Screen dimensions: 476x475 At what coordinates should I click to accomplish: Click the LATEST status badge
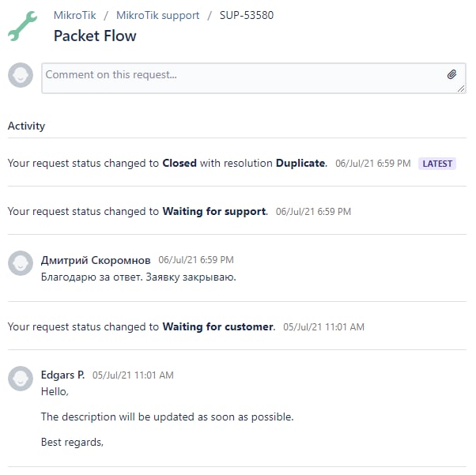point(437,164)
